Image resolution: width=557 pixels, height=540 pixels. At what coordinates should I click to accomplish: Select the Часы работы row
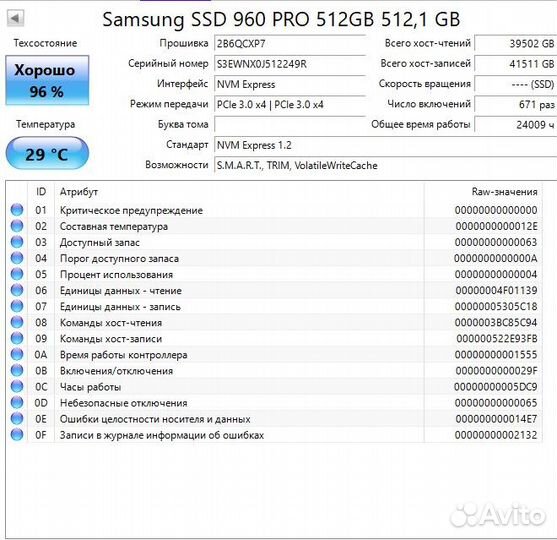click(274, 387)
